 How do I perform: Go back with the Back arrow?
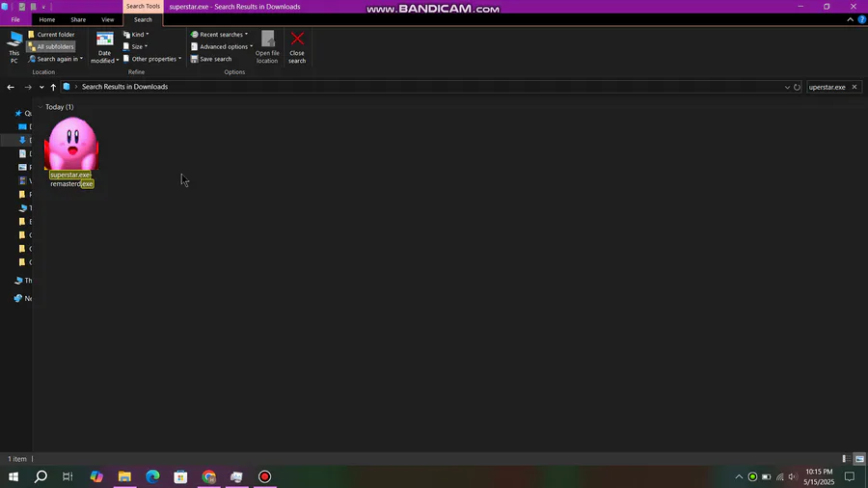pyautogui.click(x=11, y=87)
